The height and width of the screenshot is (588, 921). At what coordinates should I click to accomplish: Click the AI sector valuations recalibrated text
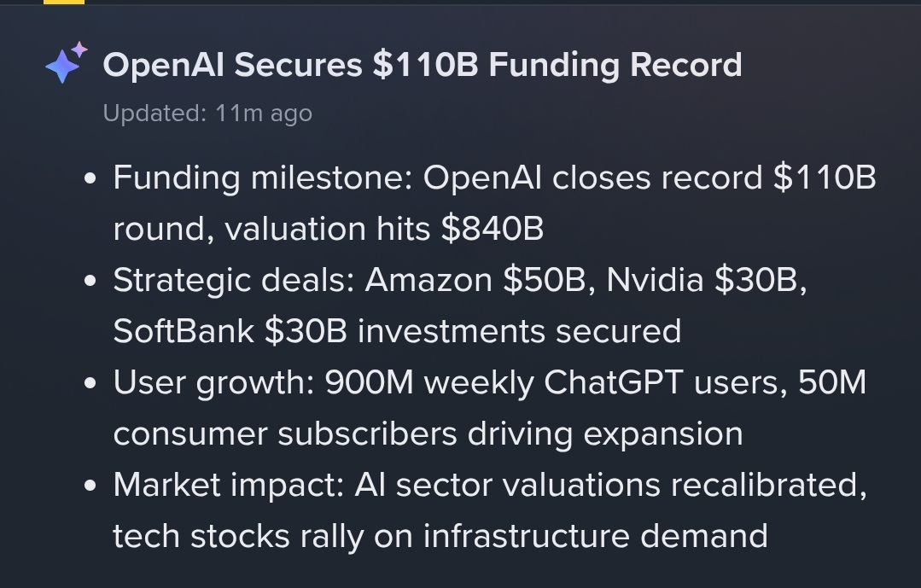610,486
